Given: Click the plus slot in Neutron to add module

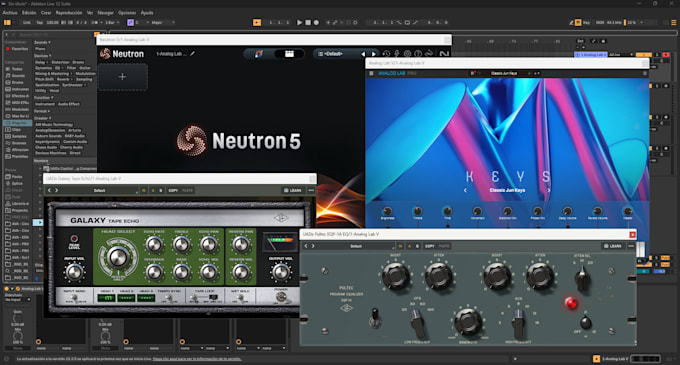Looking at the screenshot, I should [122, 77].
